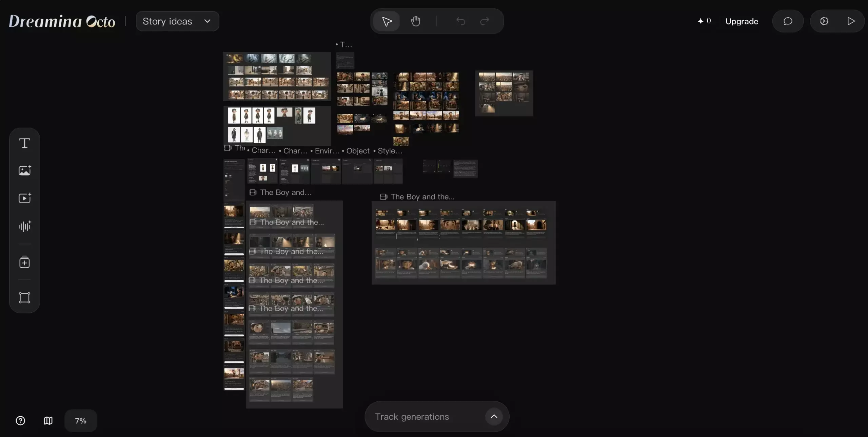Click the Track generations bar
This screenshot has height=437, width=868.
pyautogui.click(x=437, y=417)
